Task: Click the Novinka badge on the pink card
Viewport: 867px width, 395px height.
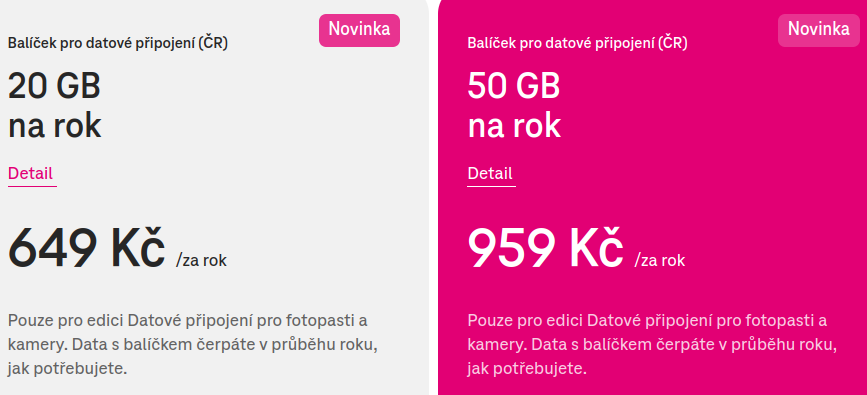Action: point(819,30)
